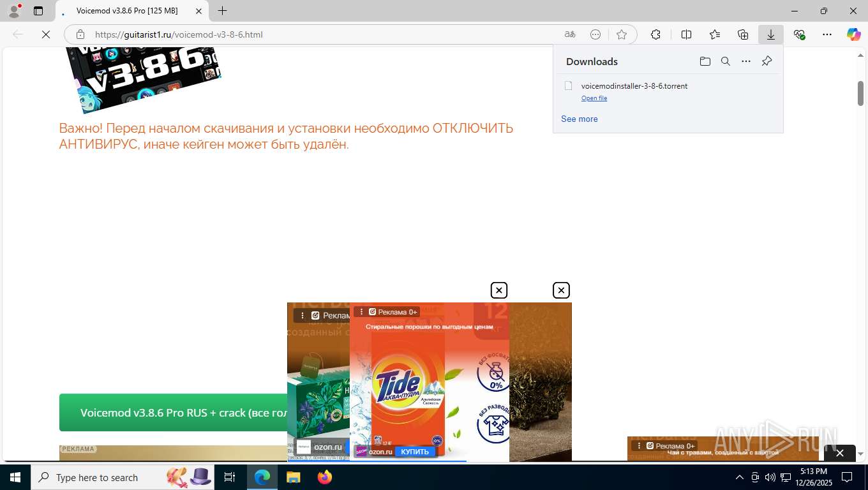Open Task View on taskbar
The height and width of the screenshot is (490, 868).
pyautogui.click(x=230, y=477)
